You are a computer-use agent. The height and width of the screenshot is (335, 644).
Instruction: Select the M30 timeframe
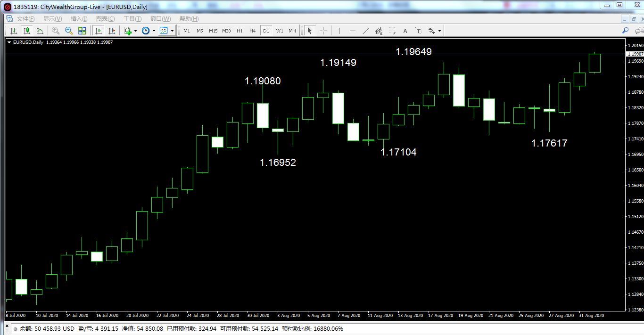point(226,31)
